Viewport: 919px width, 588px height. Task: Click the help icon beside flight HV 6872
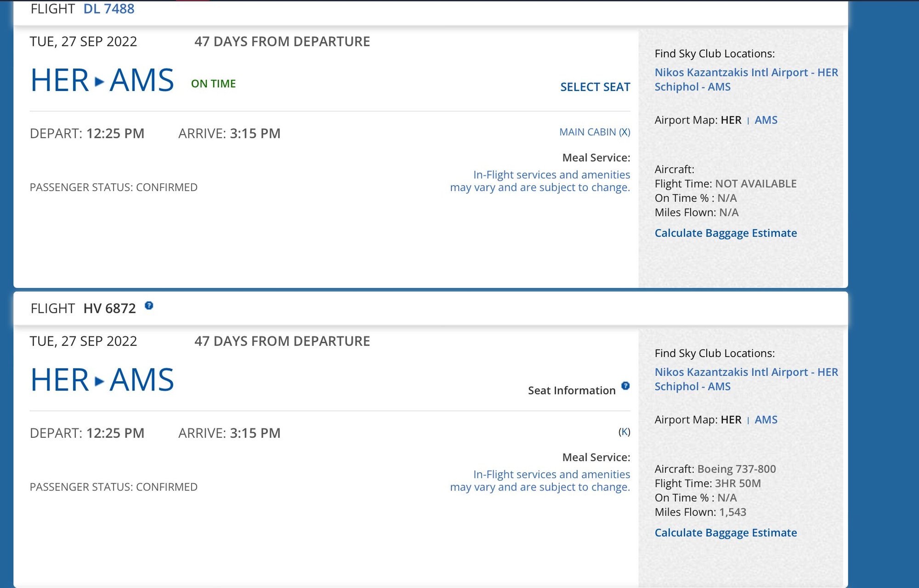[149, 305]
